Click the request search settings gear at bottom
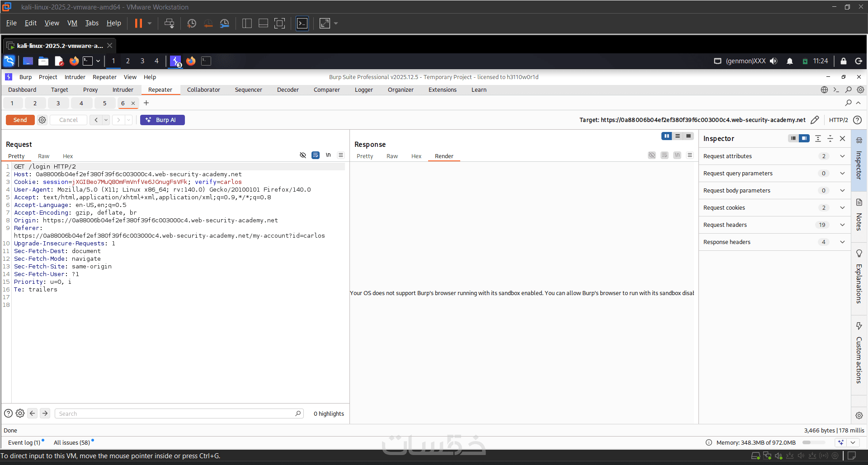Viewport: 868px width, 465px height. pyautogui.click(x=20, y=413)
